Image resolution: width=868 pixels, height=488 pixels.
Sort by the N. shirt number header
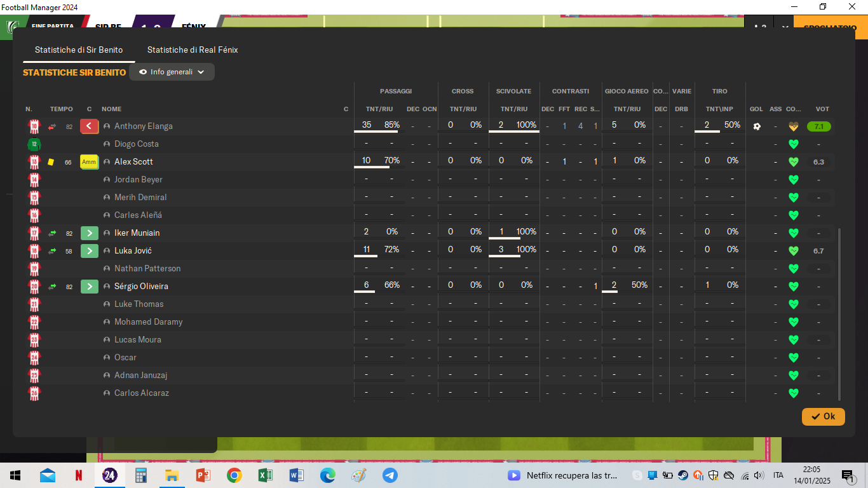click(29, 109)
